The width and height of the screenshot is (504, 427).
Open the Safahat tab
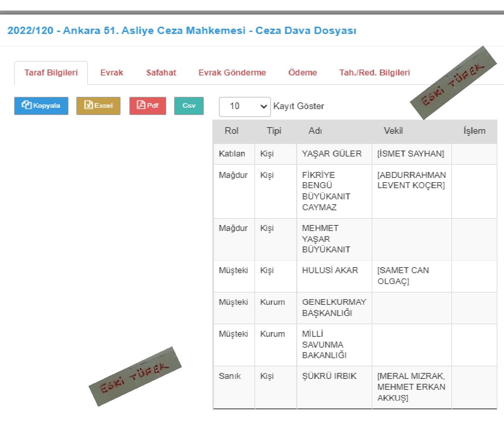coord(161,73)
